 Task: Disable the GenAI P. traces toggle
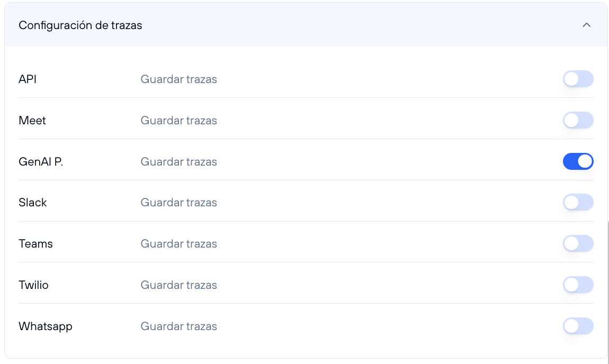(578, 161)
